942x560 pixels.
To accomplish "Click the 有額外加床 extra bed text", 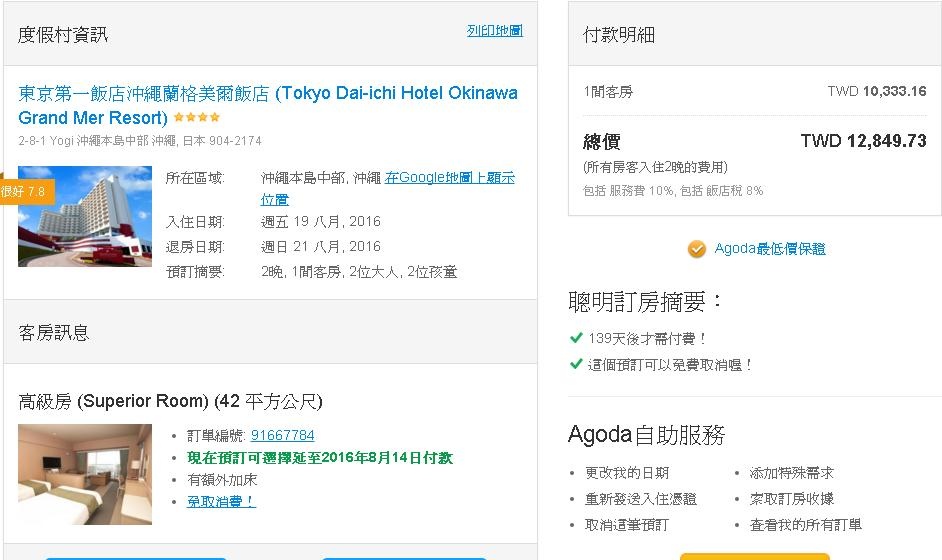I will 222,480.
